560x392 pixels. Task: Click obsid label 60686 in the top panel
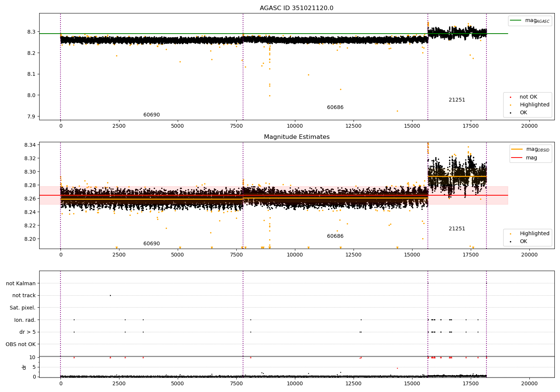pyautogui.click(x=335, y=107)
